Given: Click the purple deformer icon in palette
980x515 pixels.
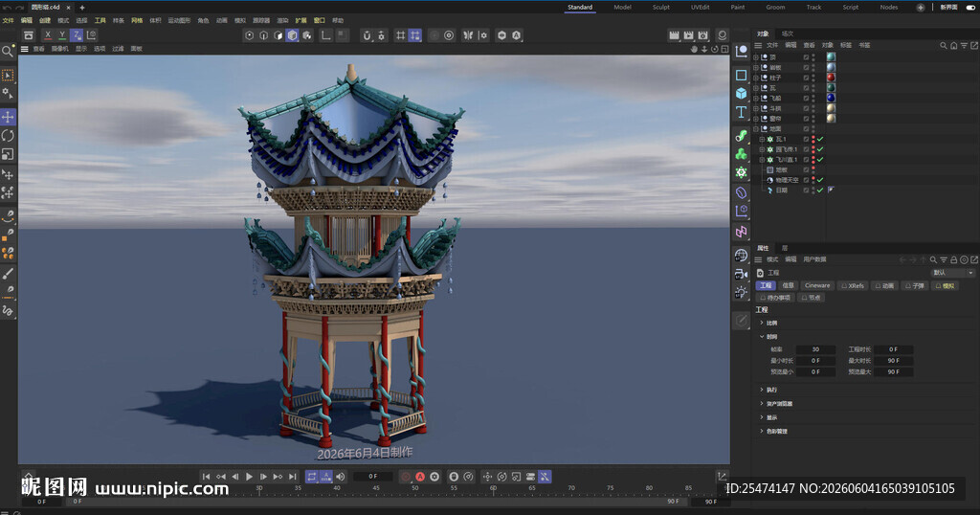Looking at the screenshot, I should point(742,192).
